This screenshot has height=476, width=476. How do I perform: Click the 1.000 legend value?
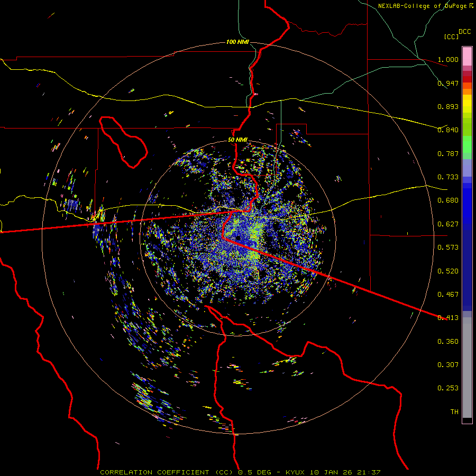(448, 59)
